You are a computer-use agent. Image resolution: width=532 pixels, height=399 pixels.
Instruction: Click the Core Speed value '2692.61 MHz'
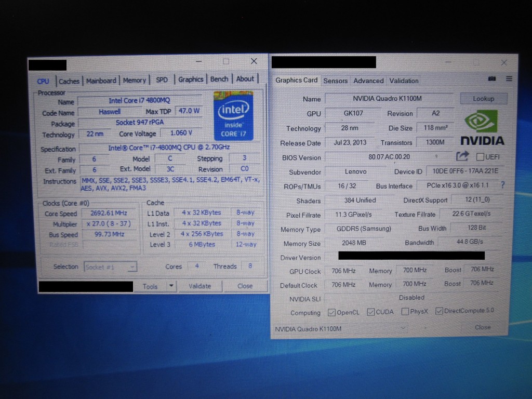(x=109, y=213)
